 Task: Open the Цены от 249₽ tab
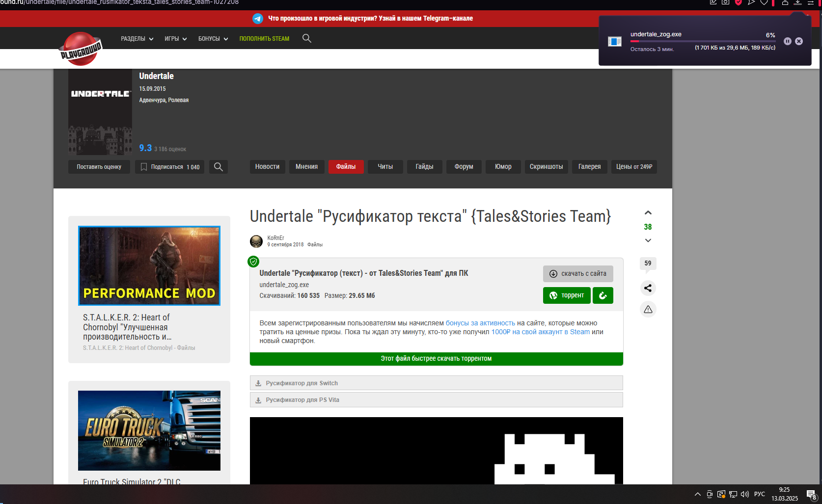[x=634, y=167]
